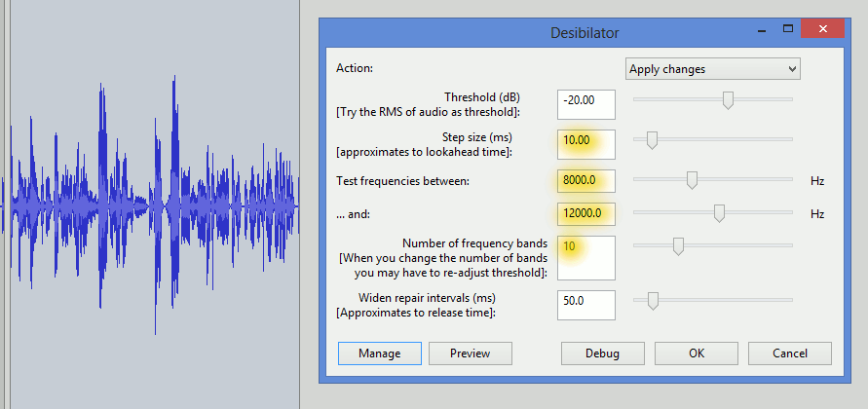
Task: Minimize the Desibilator dialog window
Action: pos(760,29)
